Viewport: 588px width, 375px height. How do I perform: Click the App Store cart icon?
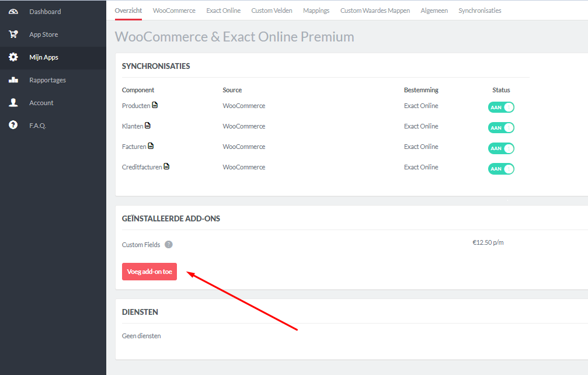pyautogui.click(x=13, y=34)
